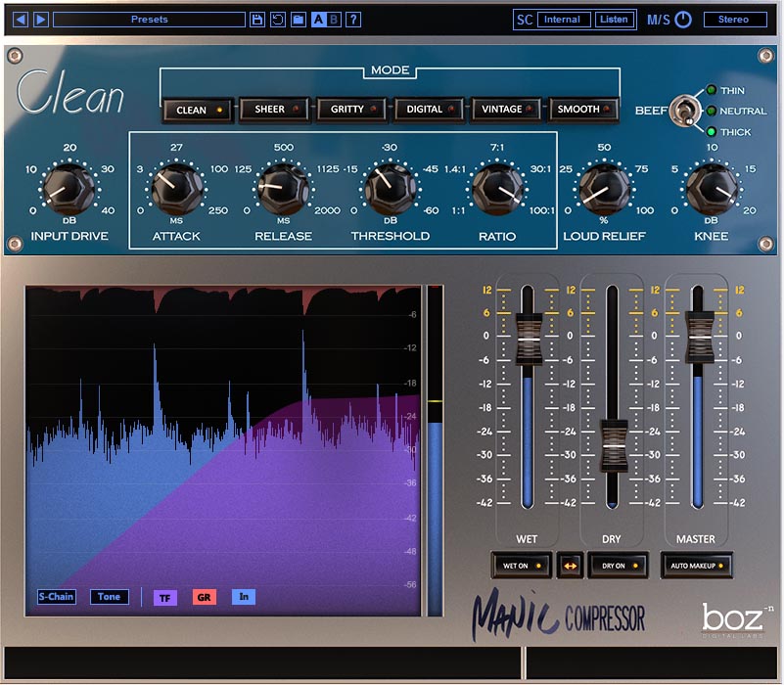This screenshot has height=685, width=784.
Task: Click the revert/undo icon in the toolbar
Action: click(x=277, y=19)
